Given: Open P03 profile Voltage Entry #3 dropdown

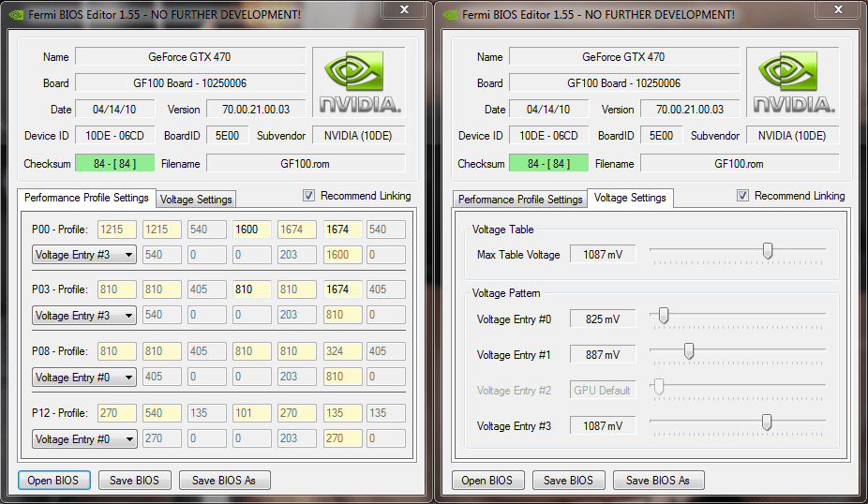Looking at the screenshot, I should coord(84,316).
